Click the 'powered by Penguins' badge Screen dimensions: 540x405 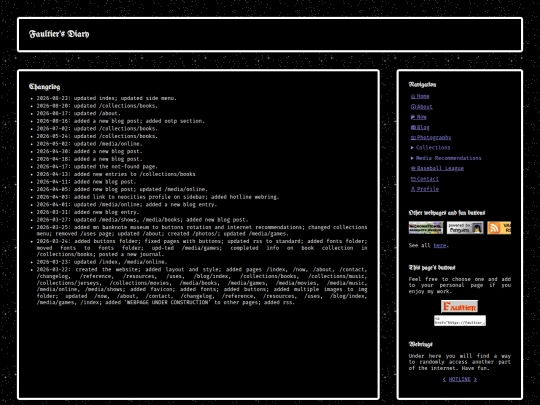tap(465, 228)
